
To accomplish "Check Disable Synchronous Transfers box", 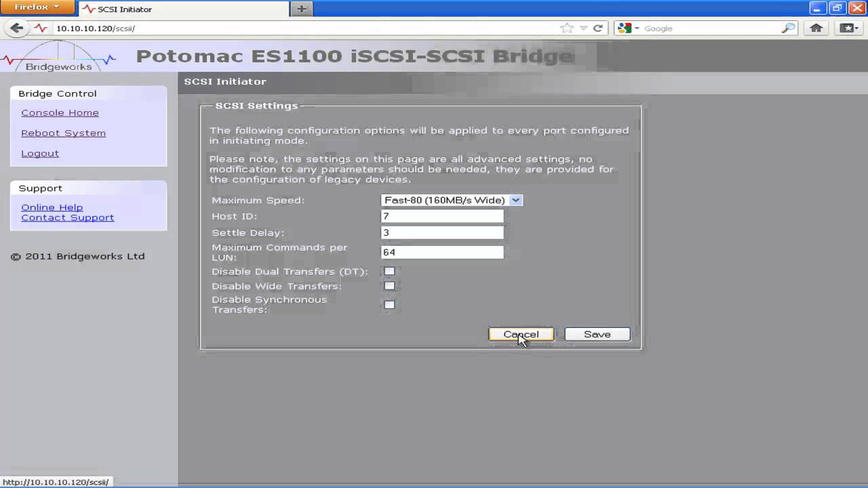I will 389,305.
